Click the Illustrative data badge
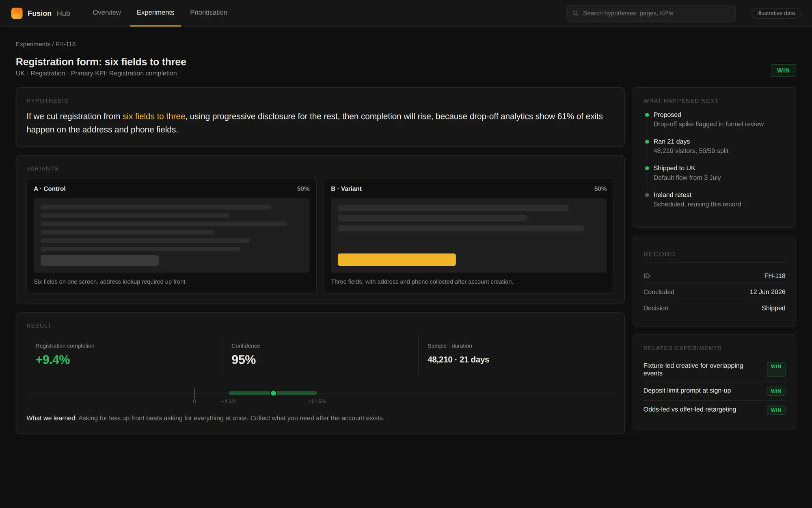The width and height of the screenshot is (812, 508). [776, 13]
